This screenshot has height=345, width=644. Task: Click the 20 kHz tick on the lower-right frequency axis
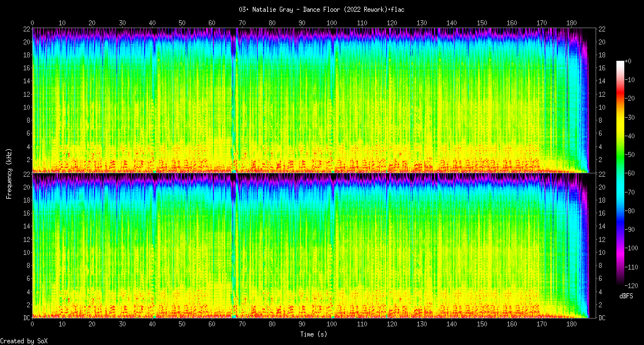pyautogui.click(x=602, y=187)
